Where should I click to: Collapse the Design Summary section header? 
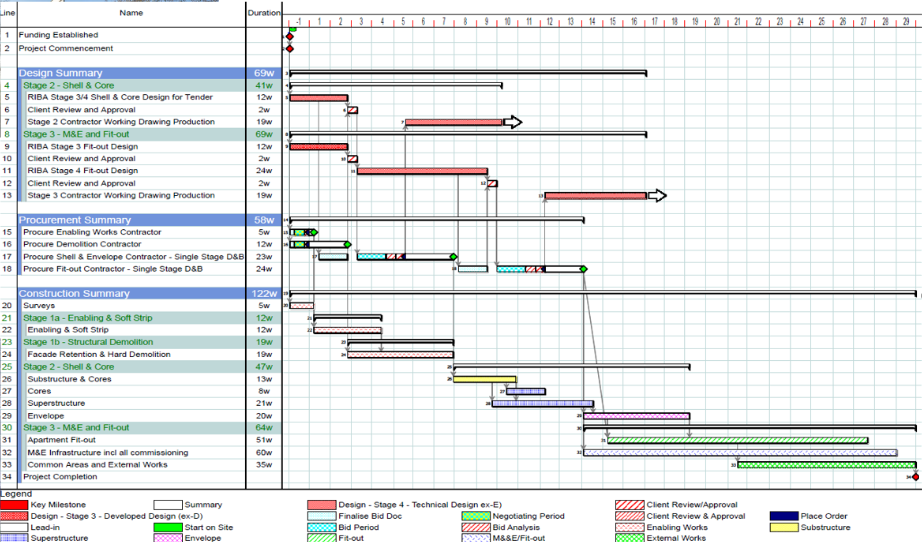pyautogui.click(x=61, y=73)
